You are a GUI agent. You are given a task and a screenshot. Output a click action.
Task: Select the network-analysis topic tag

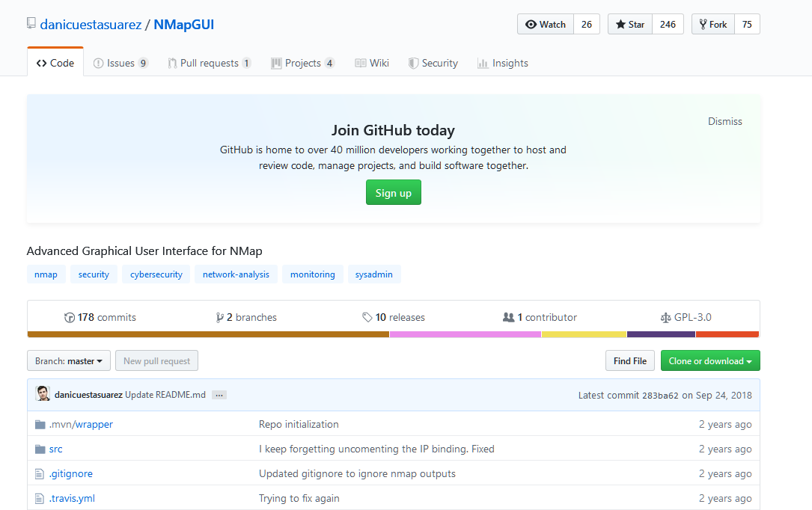click(236, 274)
